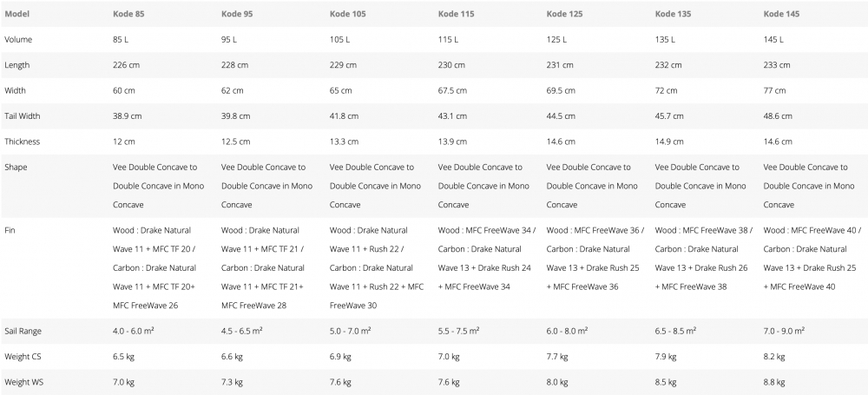Select the "Weight CS" row label

click(x=23, y=356)
